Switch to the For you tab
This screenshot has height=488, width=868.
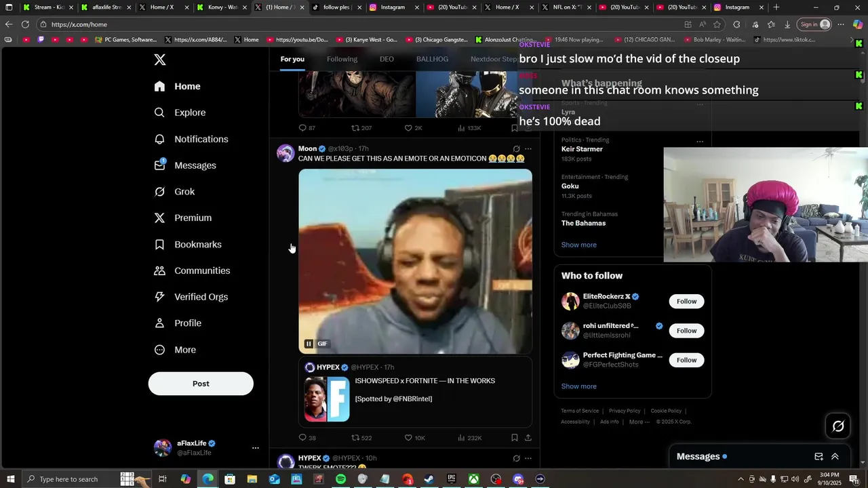[292, 59]
